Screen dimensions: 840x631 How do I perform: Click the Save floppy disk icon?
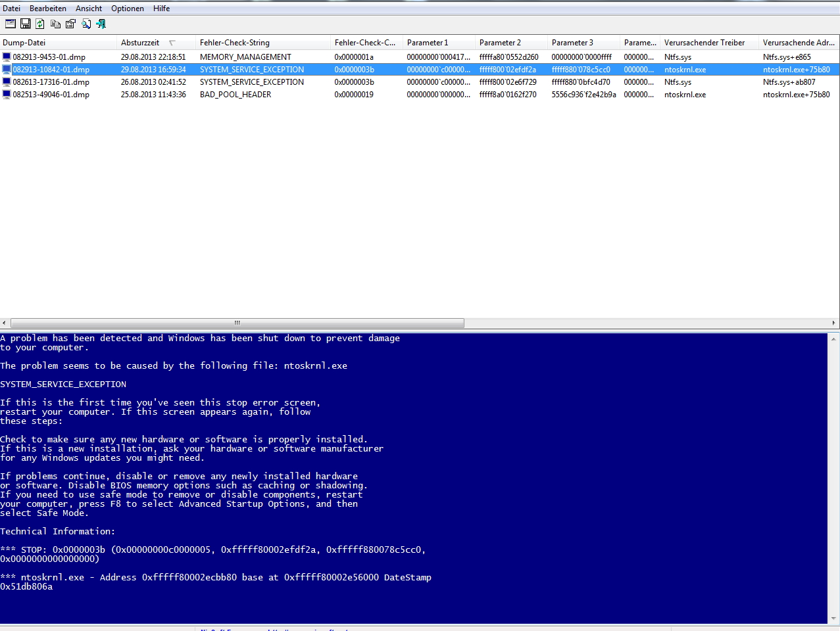26,24
